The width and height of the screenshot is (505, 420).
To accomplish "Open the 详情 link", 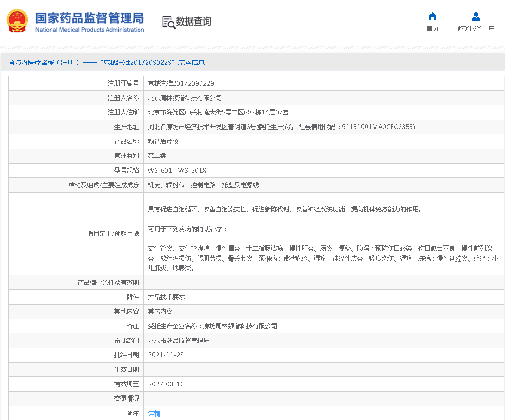I will pos(154,413).
